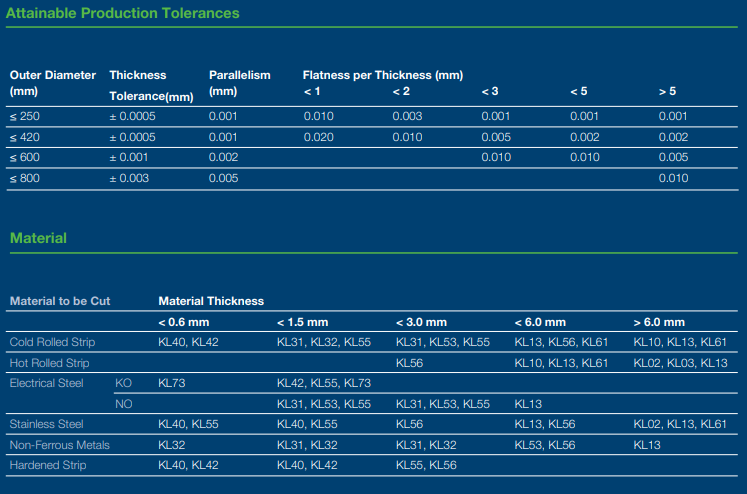Click the "< 5" flatness sub-header

click(x=579, y=91)
